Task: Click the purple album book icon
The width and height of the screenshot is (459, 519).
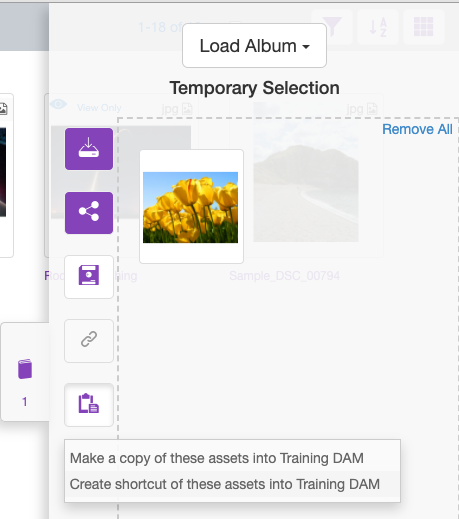Action: click(x=25, y=369)
